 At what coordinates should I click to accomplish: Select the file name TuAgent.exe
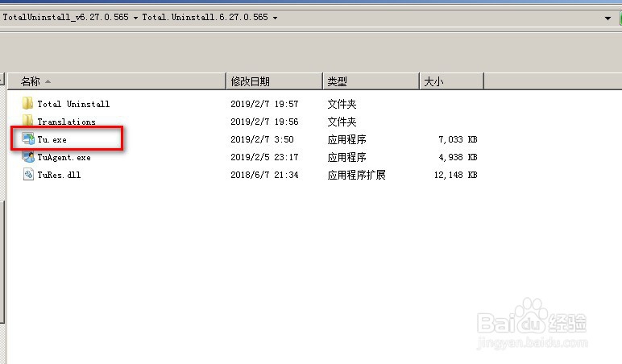tap(64, 157)
